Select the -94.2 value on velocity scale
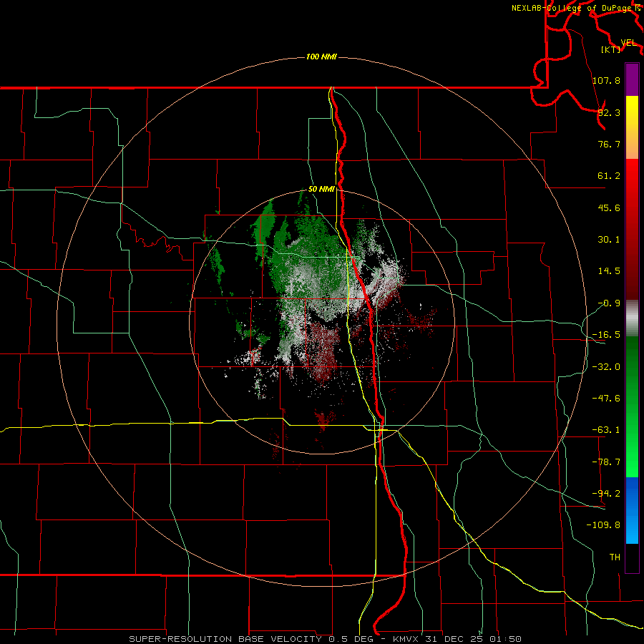The image size is (644, 644). (606, 493)
